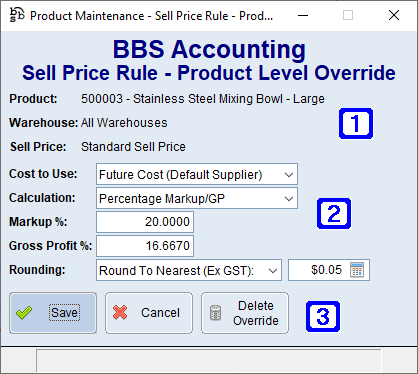Click the blue number 3 marker
Viewport: 418px width, 374px height.
point(323,316)
